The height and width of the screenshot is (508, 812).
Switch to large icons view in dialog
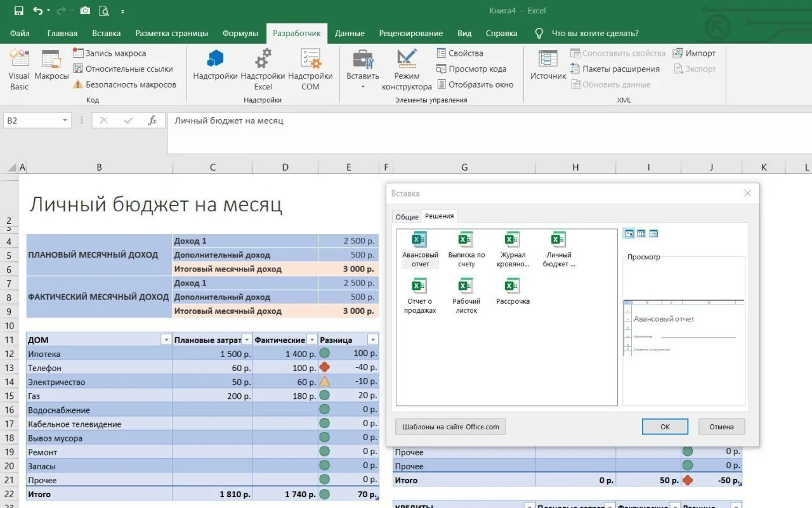pyautogui.click(x=629, y=234)
